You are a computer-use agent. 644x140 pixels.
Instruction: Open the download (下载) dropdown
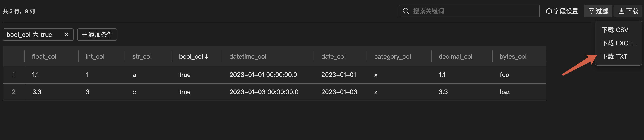tap(628, 11)
